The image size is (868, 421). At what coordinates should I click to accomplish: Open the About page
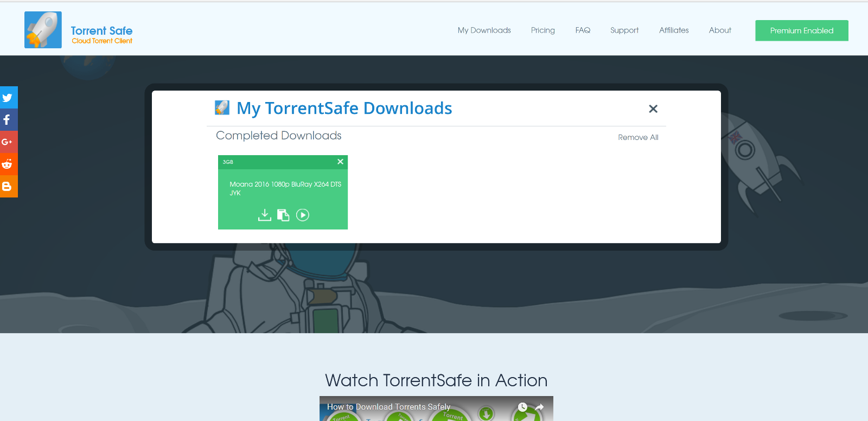[720, 30]
